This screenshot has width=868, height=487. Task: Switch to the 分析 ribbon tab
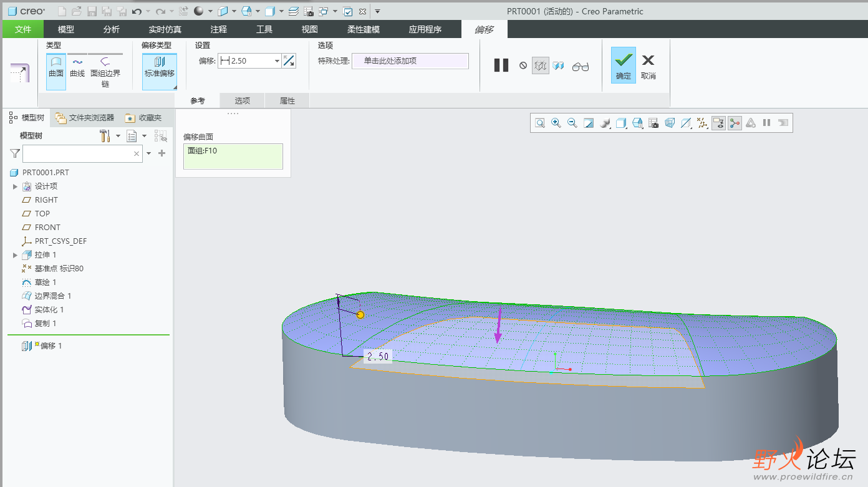tap(112, 29)
